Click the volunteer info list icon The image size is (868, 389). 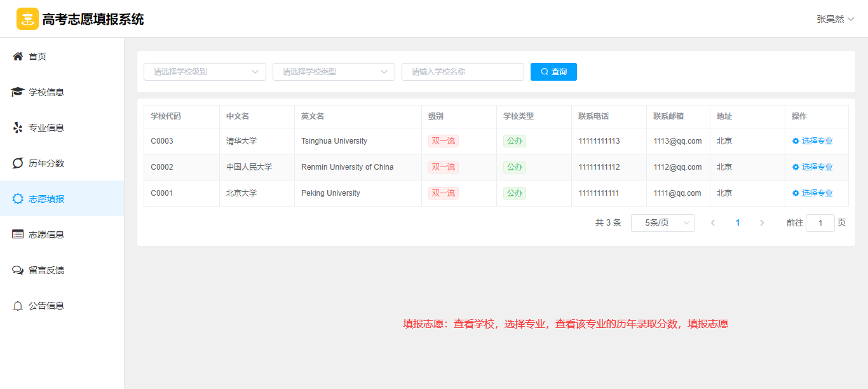pos(18,235)
